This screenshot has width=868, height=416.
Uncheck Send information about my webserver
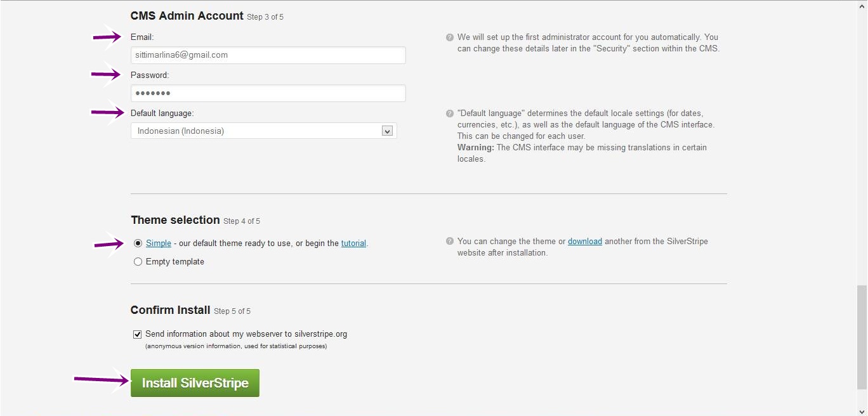point(138,334)
